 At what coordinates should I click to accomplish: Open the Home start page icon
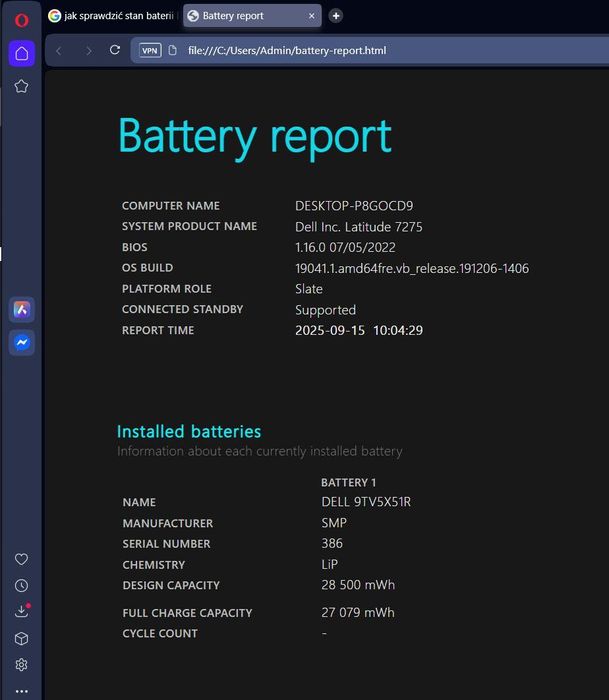pyautogui.click(x=21, y=54)
